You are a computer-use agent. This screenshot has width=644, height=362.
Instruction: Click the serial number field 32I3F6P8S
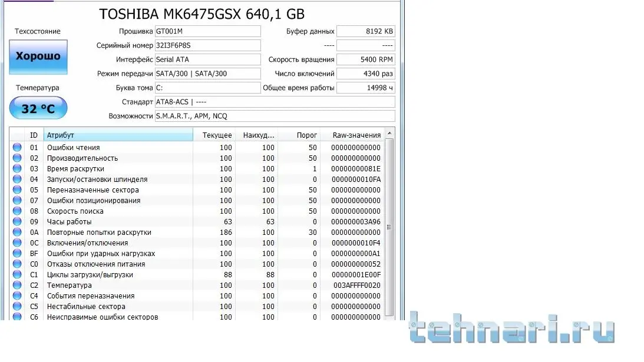(208, 45)
